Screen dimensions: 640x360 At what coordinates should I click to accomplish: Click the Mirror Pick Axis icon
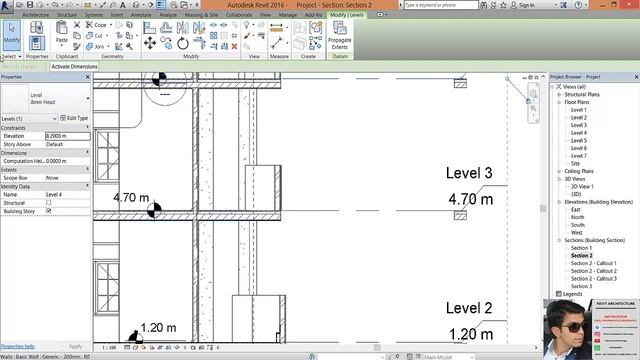tap(183, 28)
